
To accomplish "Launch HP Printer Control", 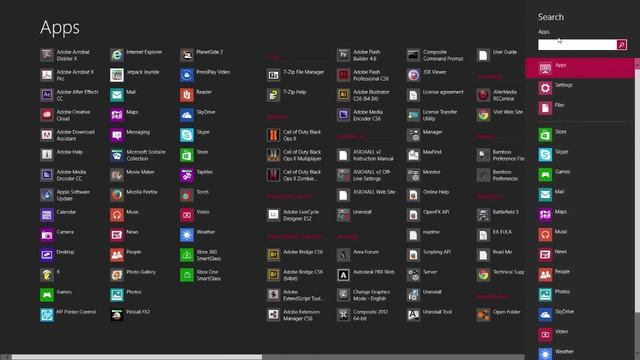I will click(x=68, y=315).
